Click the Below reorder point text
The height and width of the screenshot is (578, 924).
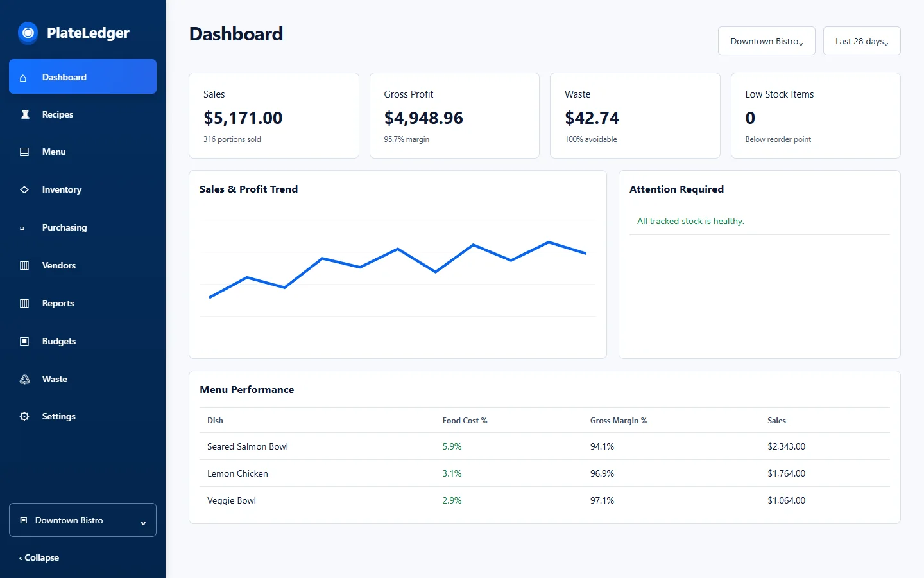coord(778,139)
